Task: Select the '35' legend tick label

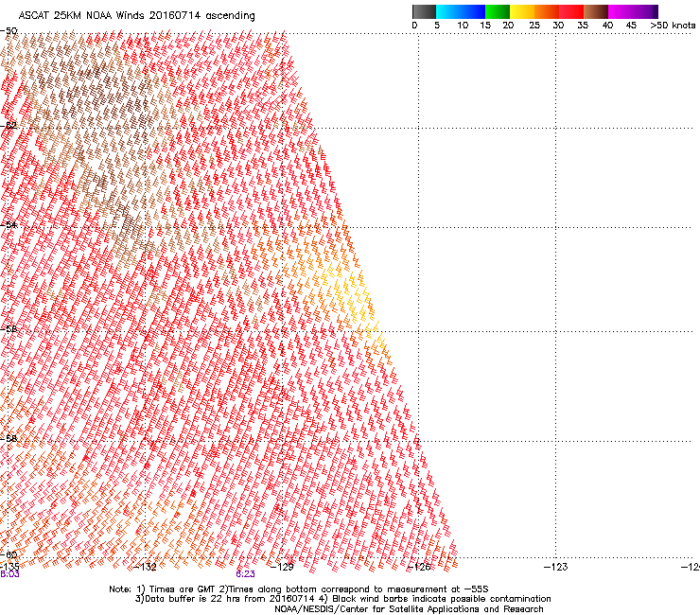Action: click(x=583, y=26)
